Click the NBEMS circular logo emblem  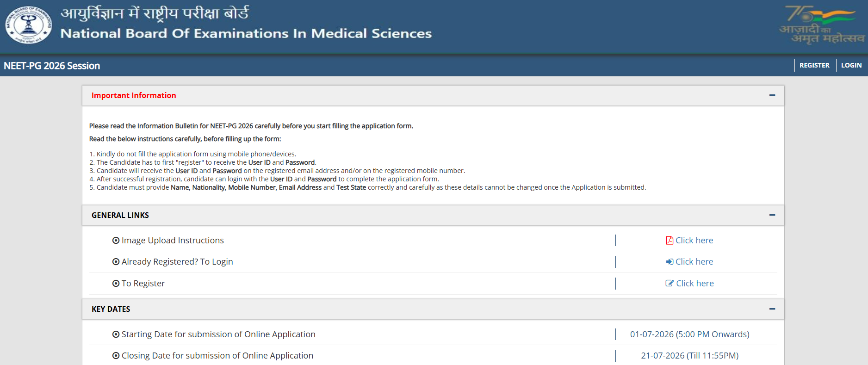click(x=29, y=25)
